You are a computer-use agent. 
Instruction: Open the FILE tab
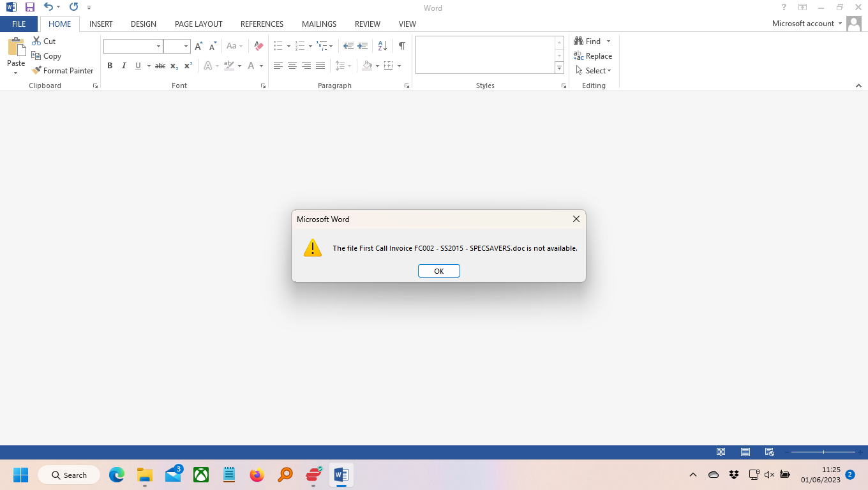(19, 24)
